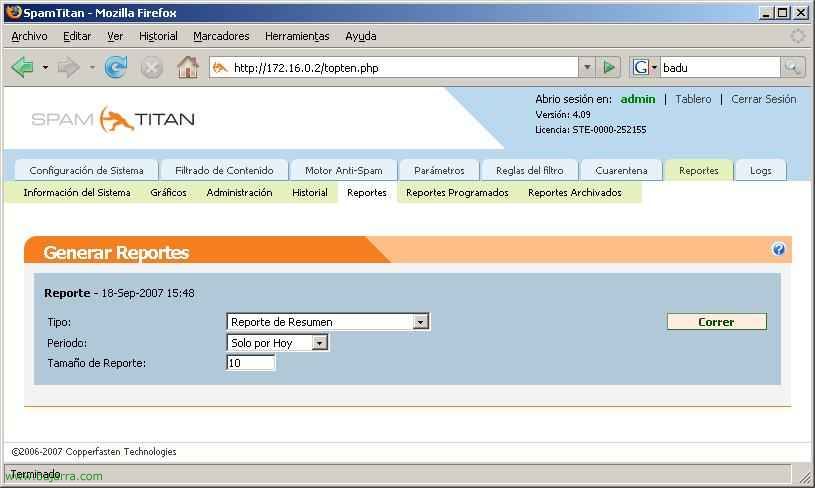The image size is (815, 488).
Task: Close the Firefox window
Action: tap(801, 12)
